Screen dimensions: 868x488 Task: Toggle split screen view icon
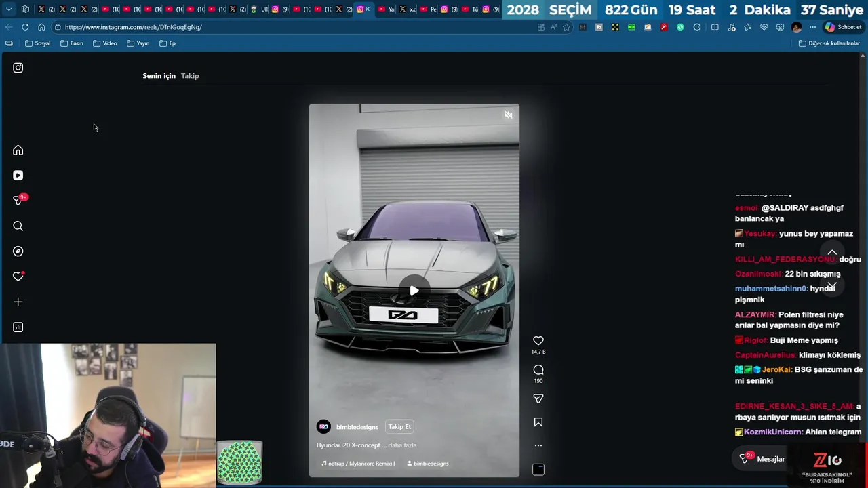[x=715, y=27]
